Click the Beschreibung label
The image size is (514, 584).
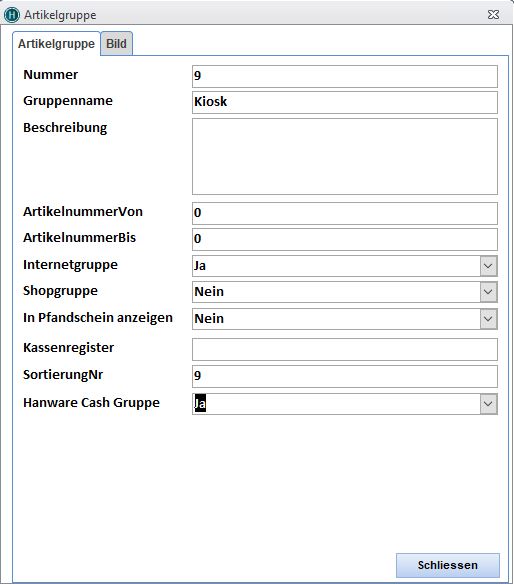(x=65, y=128)
